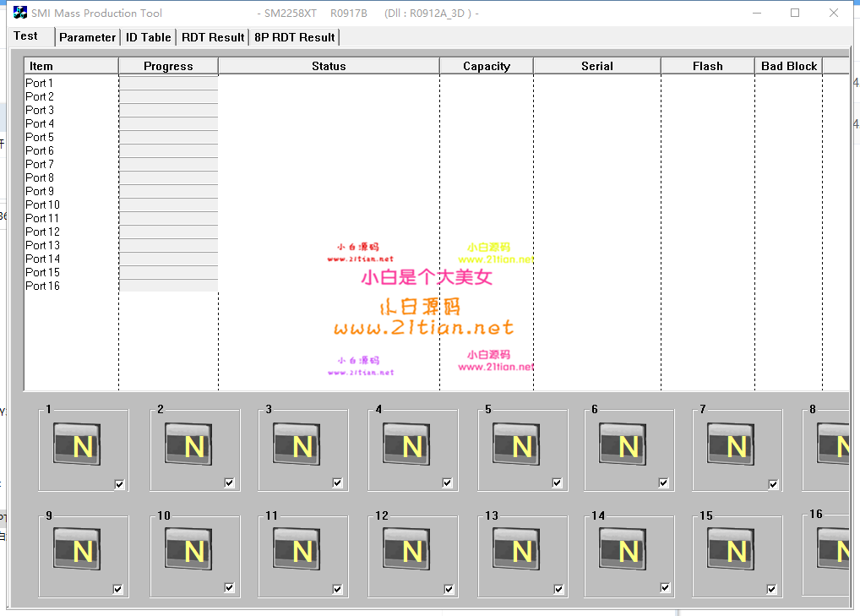The height and width of the screenshot is (616, 860).
Task: Switch to the 8P RDT Result tab
Action: (294, 37)
